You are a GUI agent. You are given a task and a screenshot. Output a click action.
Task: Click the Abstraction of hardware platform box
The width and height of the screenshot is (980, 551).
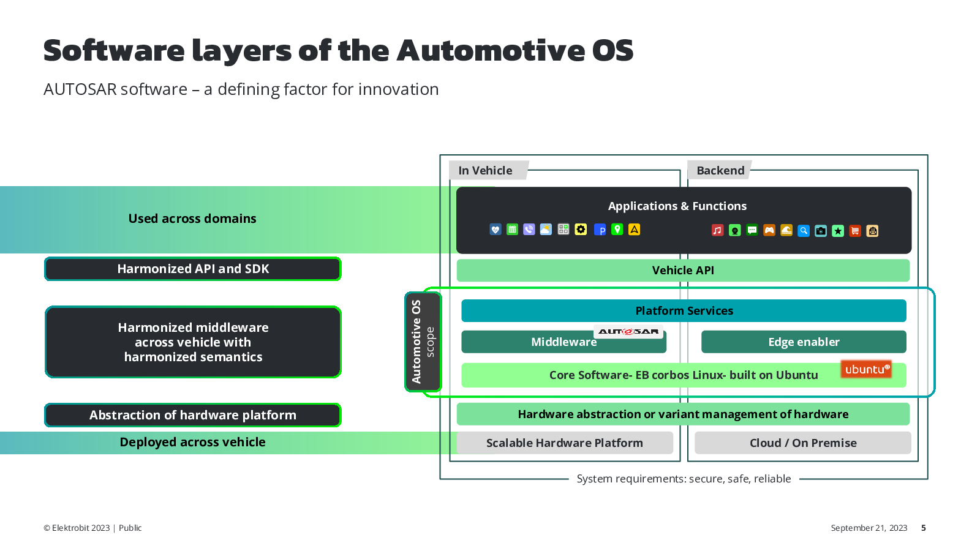193,415
